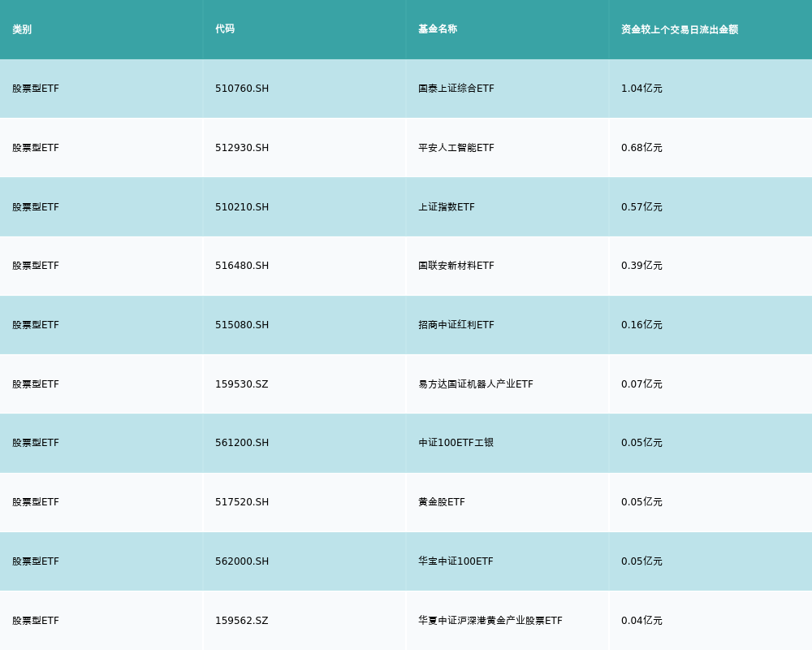Viewport: 812px width, 650px height.
Task: Select fund name 华宝中证100ETF
Action: click(456, 561)
